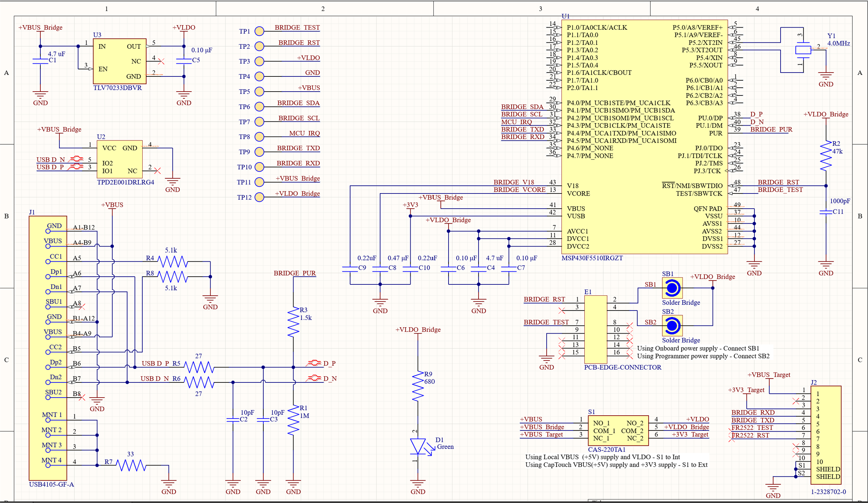The width and height of the screenshot is (868, 503).
Task: Click the +3V3 power port above C10
Action: click(x=410, y=207)
